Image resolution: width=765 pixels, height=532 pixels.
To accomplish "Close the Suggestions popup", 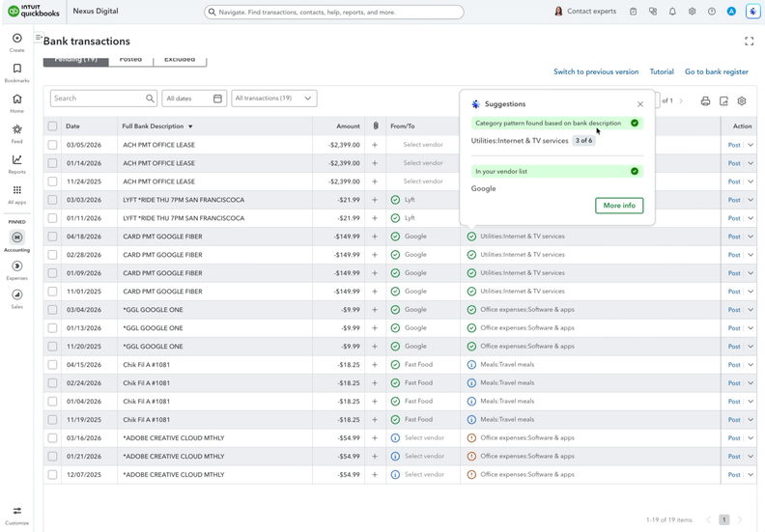I will coord(640,104).
